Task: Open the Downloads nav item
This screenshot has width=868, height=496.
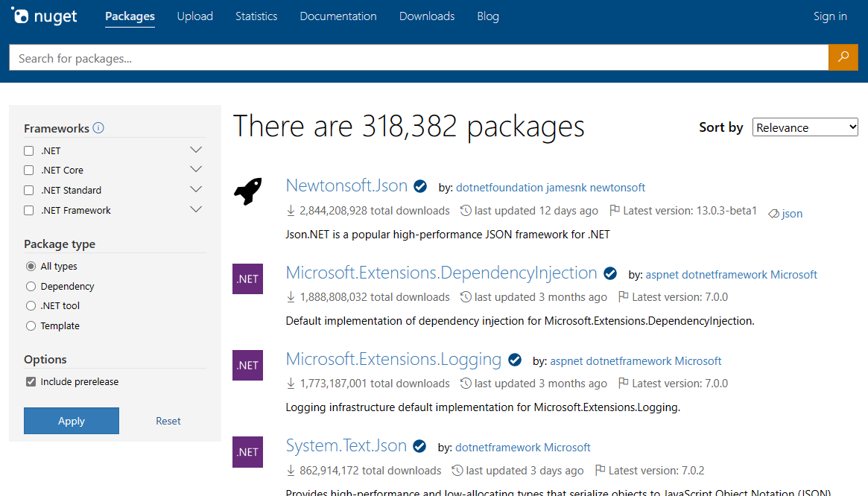Action: (427, 16)
